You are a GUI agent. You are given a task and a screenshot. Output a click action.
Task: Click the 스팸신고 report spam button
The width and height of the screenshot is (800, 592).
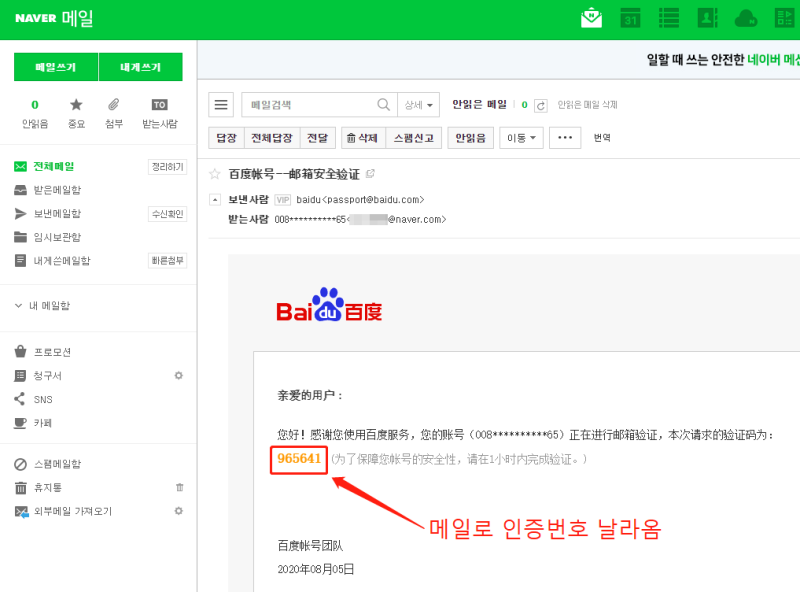pos(413,138)
